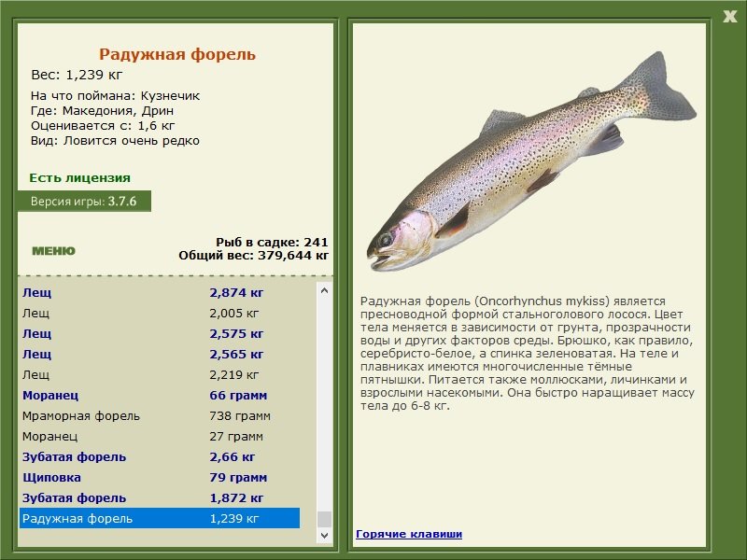This screenshot has width=747, height=560.
Task: Select highlighted Радужная форель 1,239 кг row
Action: [160, 518]
